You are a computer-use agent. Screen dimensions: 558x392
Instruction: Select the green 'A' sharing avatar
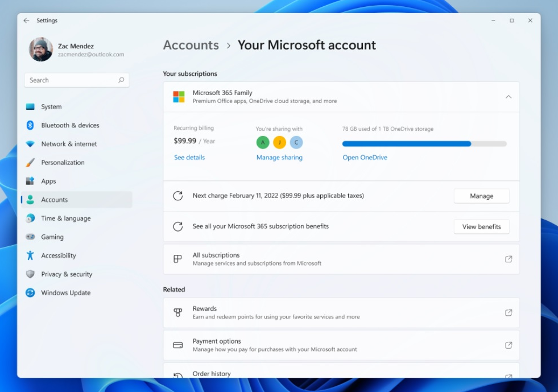[x=262, y=142]
